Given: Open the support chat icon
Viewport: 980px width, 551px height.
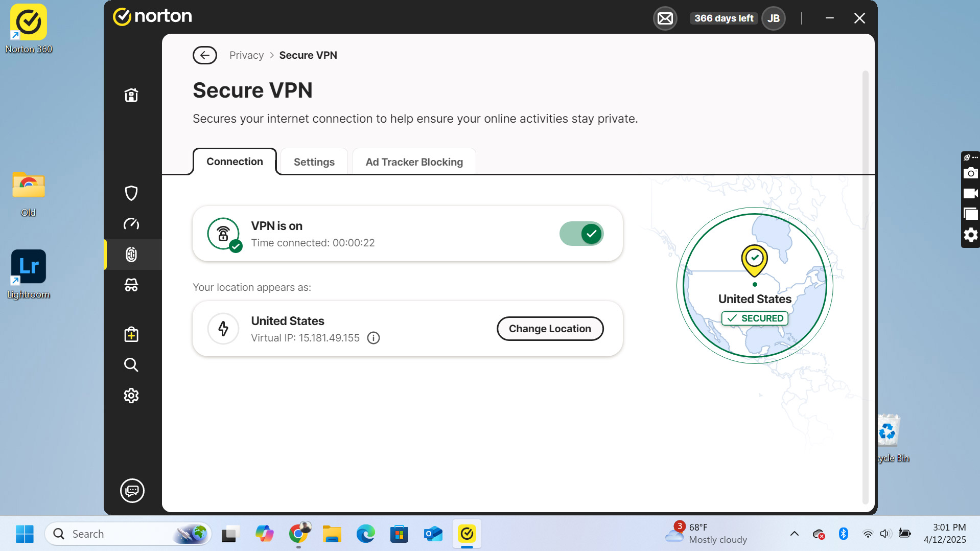Looking at the screenshot, I should [132, 491].
